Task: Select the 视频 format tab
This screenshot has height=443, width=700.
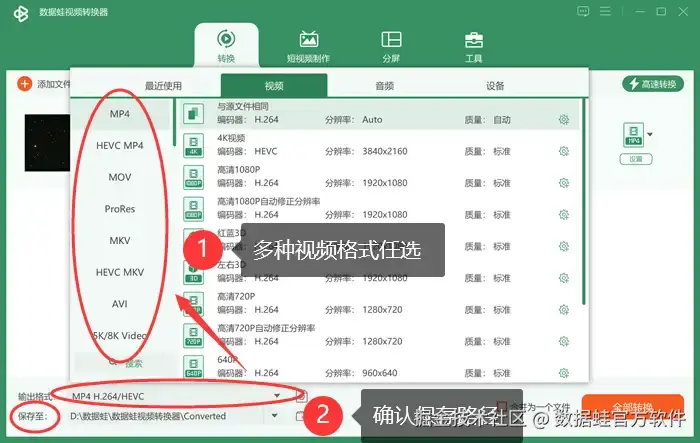Action: [274, 85]
